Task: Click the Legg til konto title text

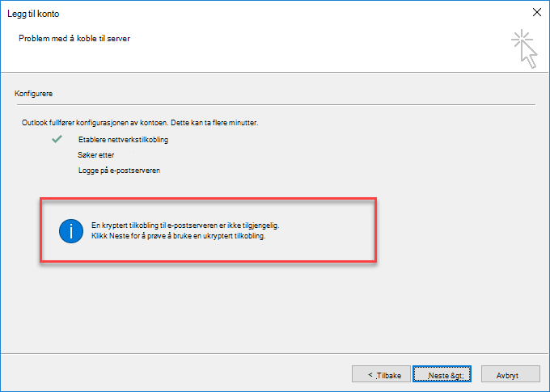Action: coord(33,14)
